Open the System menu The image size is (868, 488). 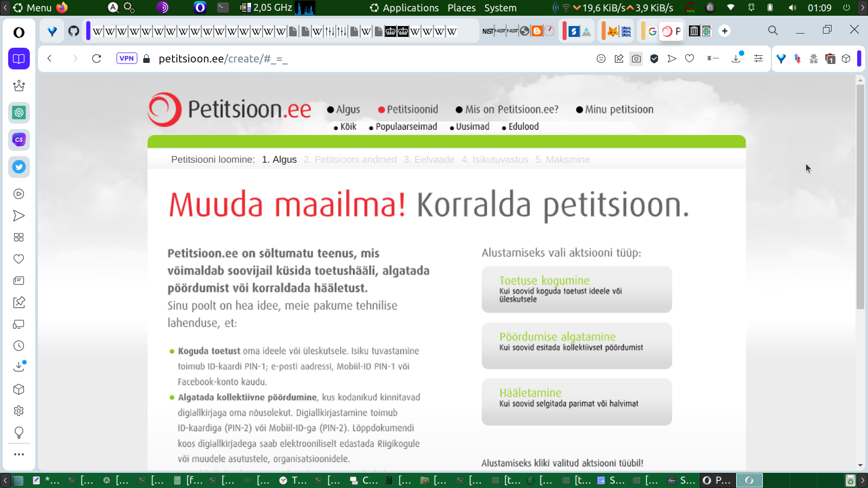click(500, 8)
